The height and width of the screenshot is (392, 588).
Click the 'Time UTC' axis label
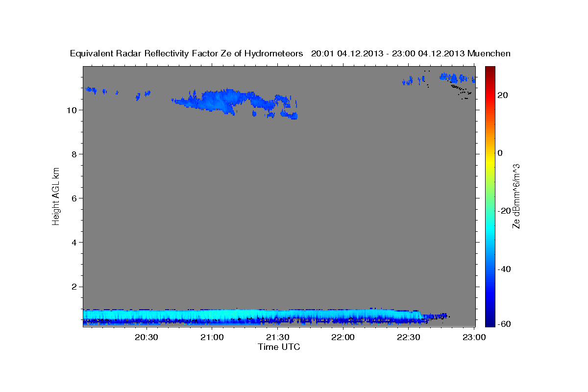[279, 347]
